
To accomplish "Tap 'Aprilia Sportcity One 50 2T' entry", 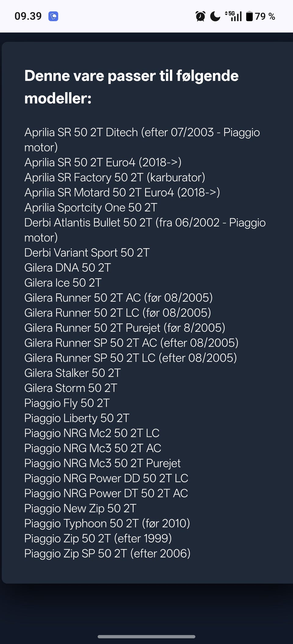I will point(91,208).
